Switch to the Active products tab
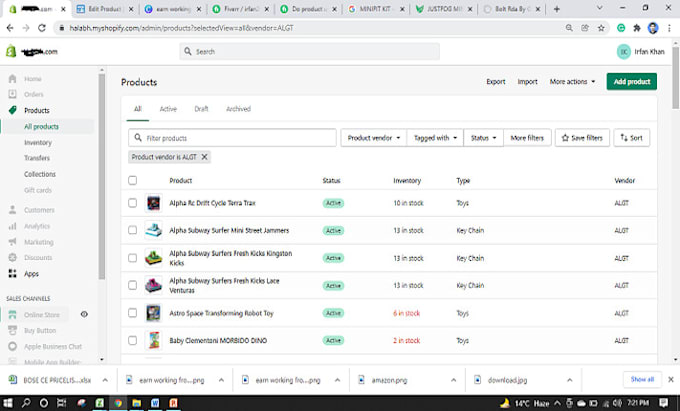This screenshot has height=411, width=680. coord(168,109)
